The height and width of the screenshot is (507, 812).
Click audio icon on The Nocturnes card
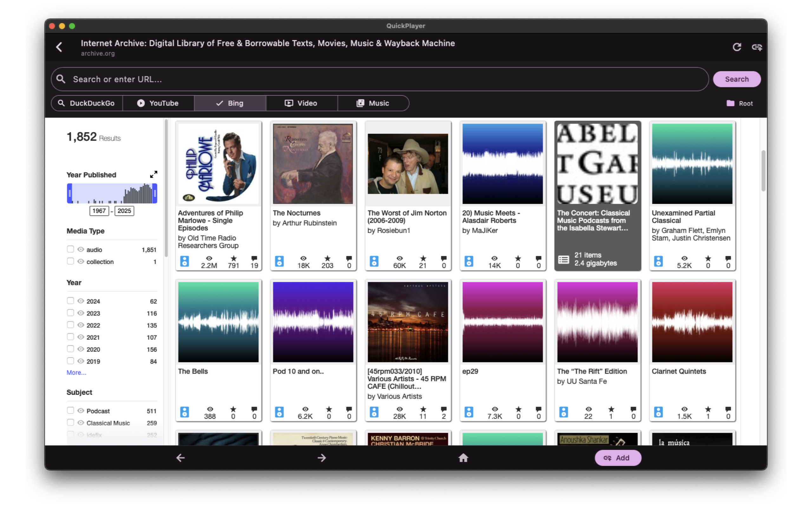[279, 261]
